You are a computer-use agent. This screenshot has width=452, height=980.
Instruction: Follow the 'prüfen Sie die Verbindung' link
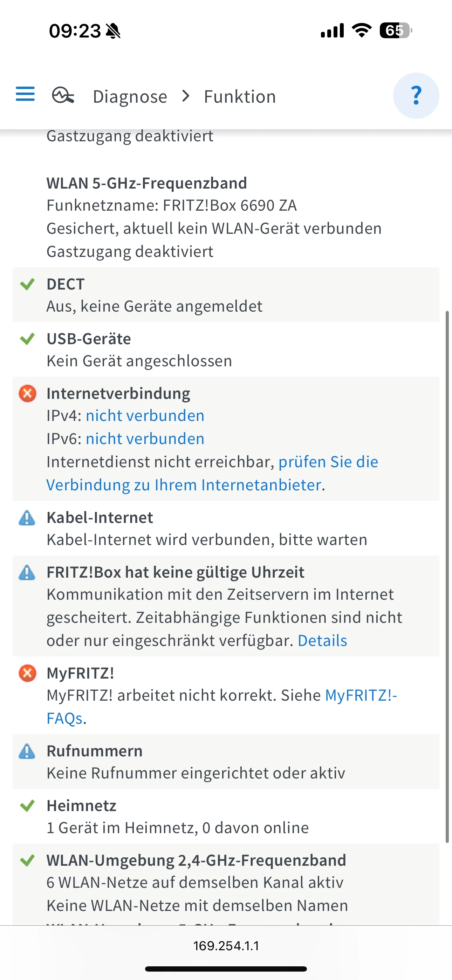coord(328,462)
